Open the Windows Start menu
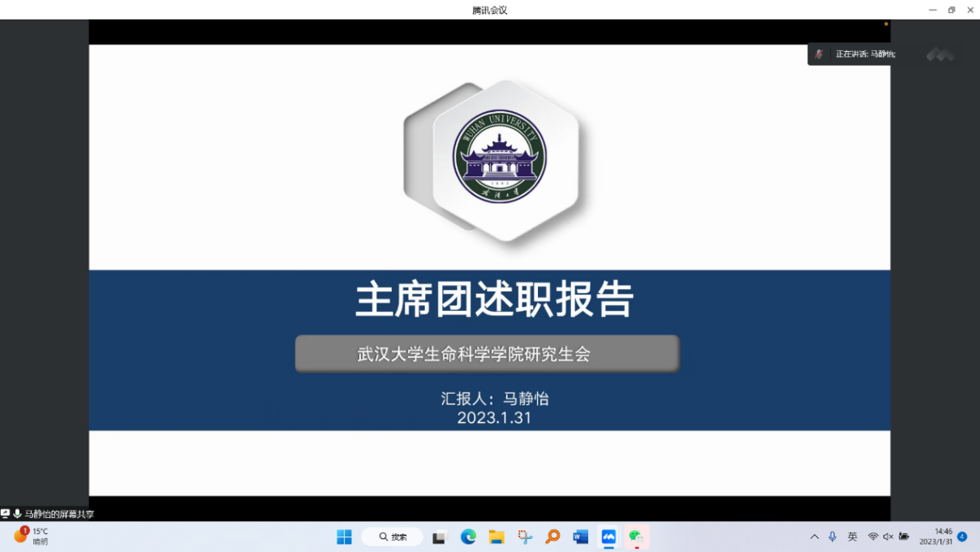Screen dimensions: 980x552 [344, 537]
